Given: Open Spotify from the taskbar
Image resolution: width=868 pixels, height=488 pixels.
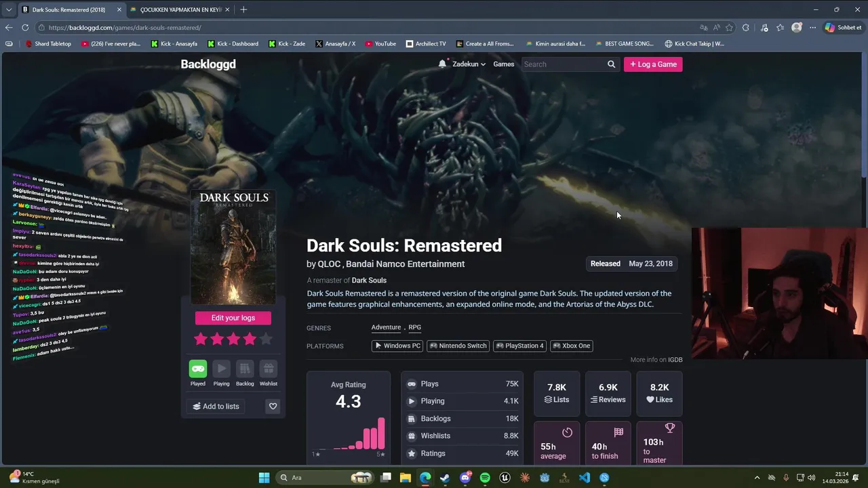Looking at the screenshot, I should pyautogui.click(x=485, y=478).
